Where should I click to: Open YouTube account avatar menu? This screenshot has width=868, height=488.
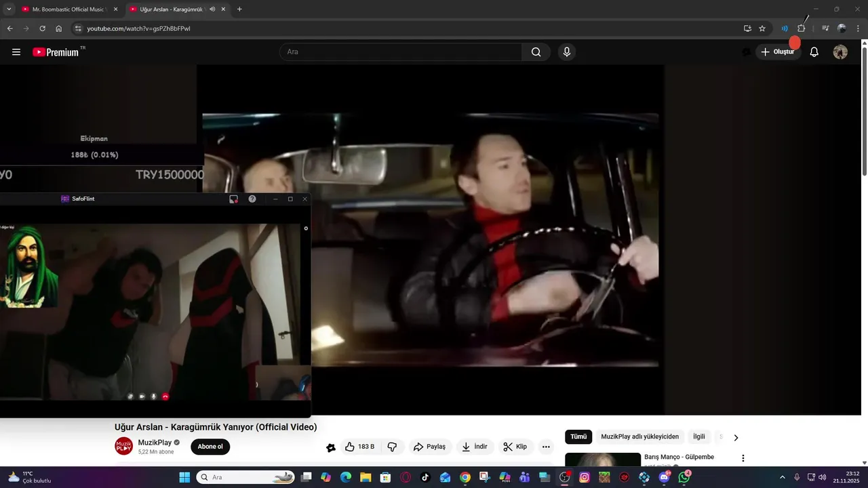[x=840, y=52]
